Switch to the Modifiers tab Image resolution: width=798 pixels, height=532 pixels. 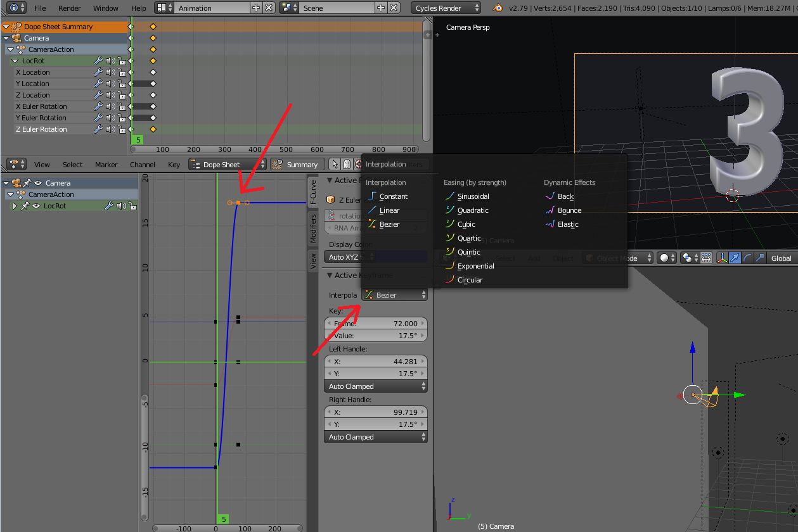(312, 229)
